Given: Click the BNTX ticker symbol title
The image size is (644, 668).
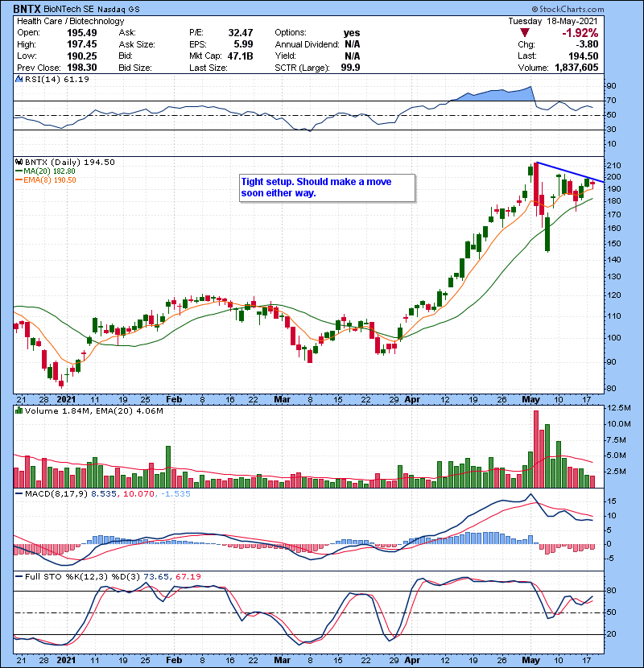Looking at the screenshot, I should pyautogui.click(x=27, y=9).
